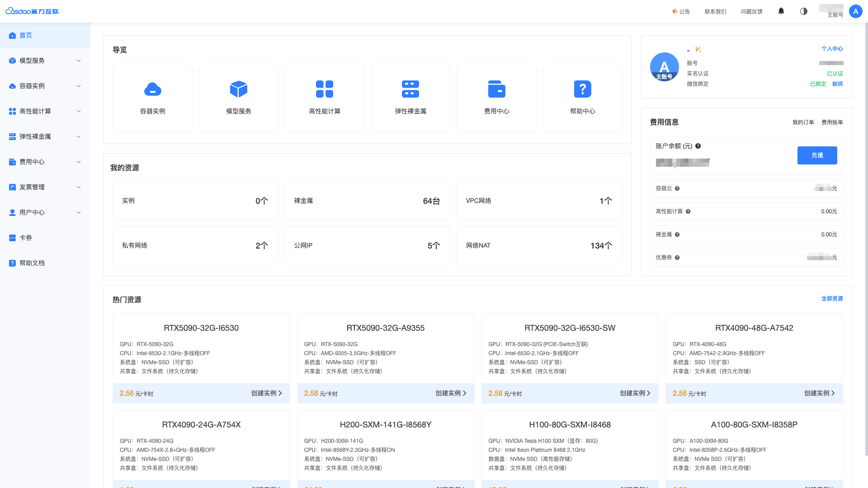Viewport: 868px width, 488px height.
Task: Toggle dark/light theme icon
Action: (804, 11)
